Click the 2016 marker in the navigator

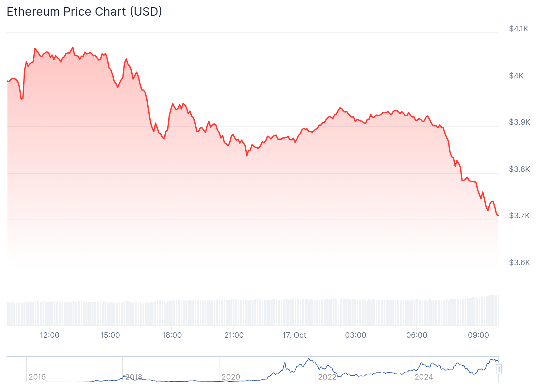37,377
